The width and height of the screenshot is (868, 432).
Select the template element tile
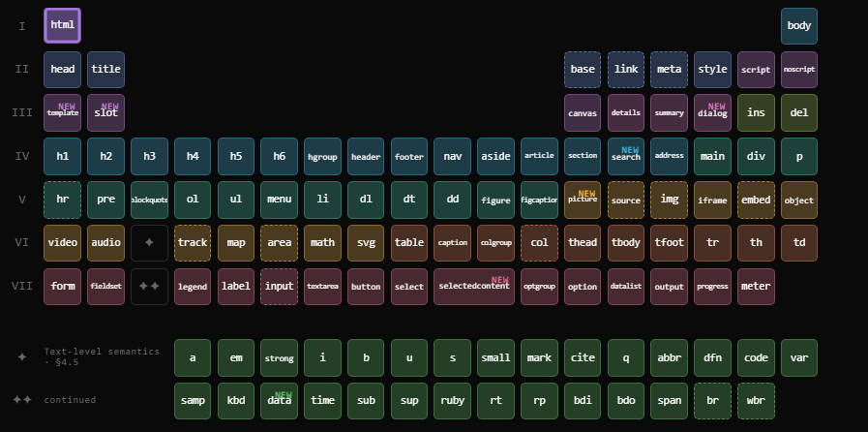pyautogui.click(x=63, y=113)
